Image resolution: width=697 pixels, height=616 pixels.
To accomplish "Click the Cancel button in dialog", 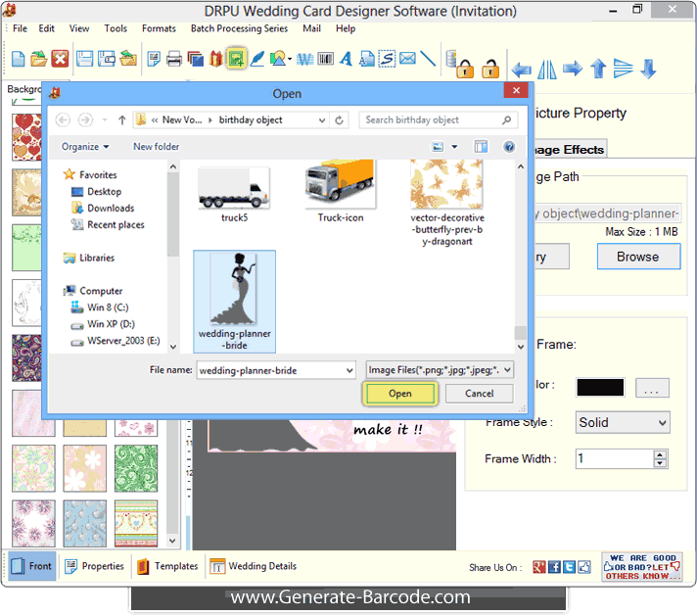I will point(480,394).
